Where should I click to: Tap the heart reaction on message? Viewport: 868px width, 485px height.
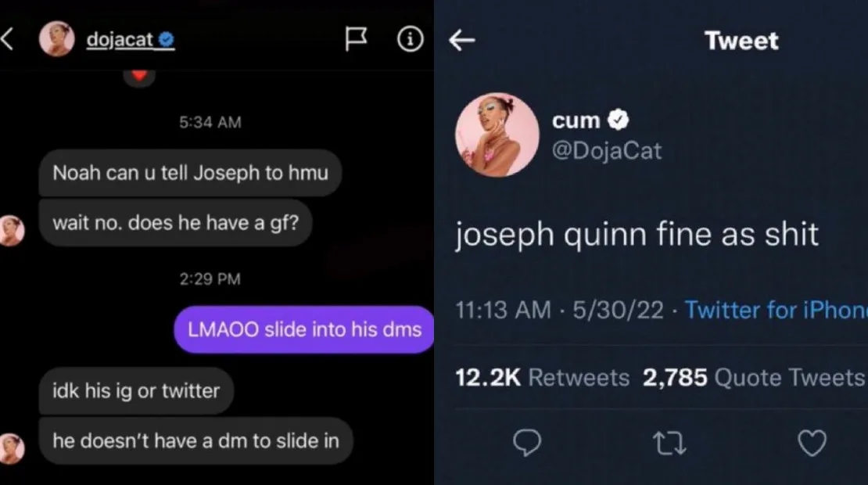coord(139,76)
